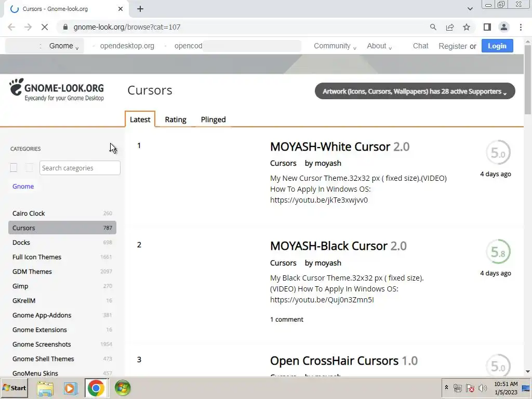Screen dimensions: 532x399
Task: Select the Chrome icon in the taskbar
Action: click(96, 388)
